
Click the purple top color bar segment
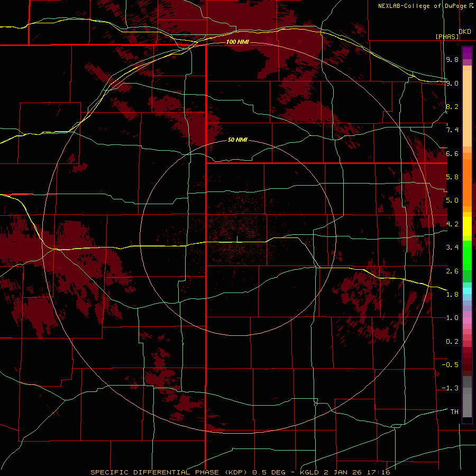[x=467, y=53]
